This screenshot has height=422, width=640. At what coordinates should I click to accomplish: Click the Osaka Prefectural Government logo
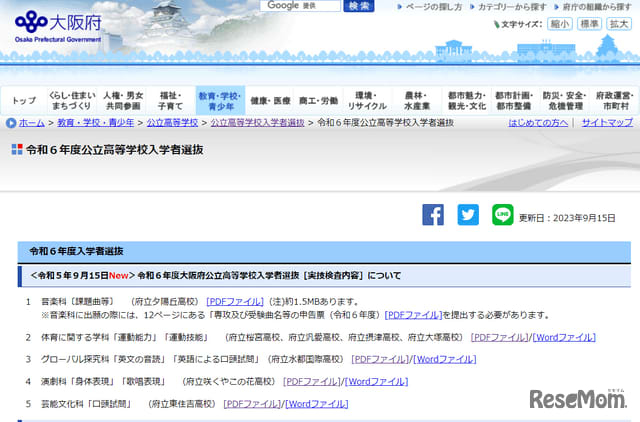(58, 27)
